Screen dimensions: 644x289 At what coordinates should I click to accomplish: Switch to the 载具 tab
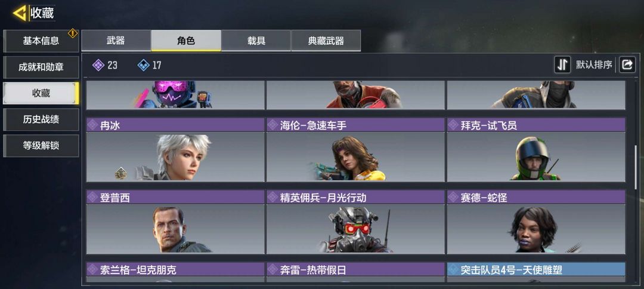256,41
